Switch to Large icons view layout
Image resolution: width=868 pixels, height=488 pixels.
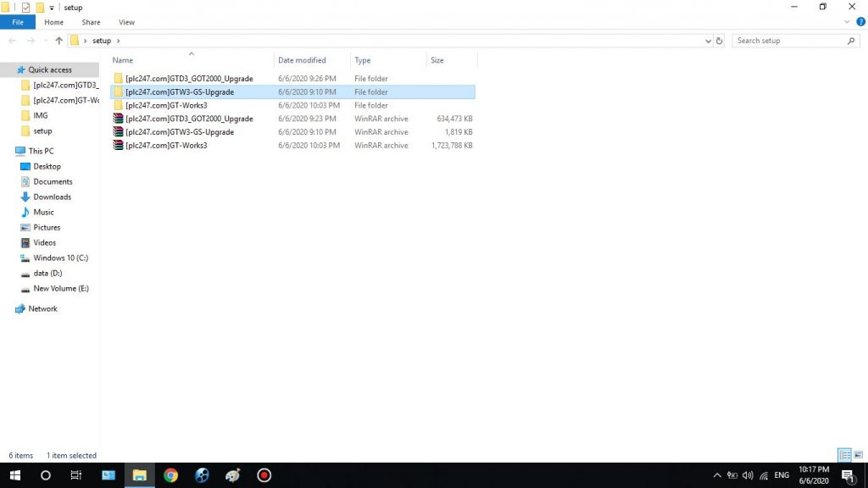click(859, 455)
